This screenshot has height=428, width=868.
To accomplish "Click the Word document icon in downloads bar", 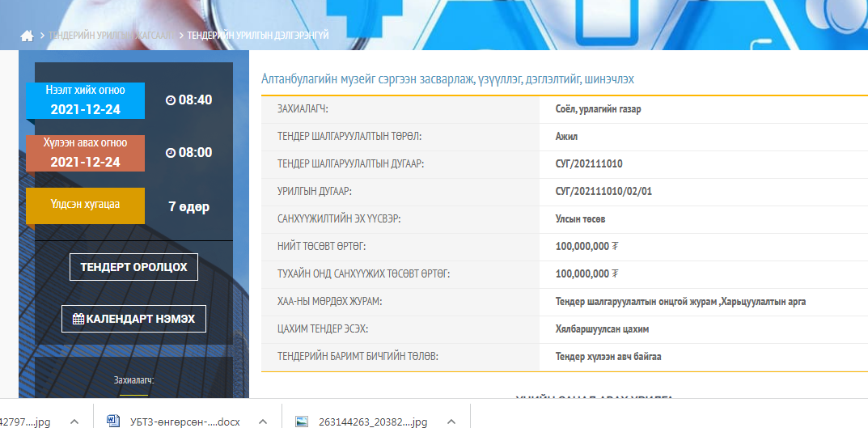I will (114, 421).
